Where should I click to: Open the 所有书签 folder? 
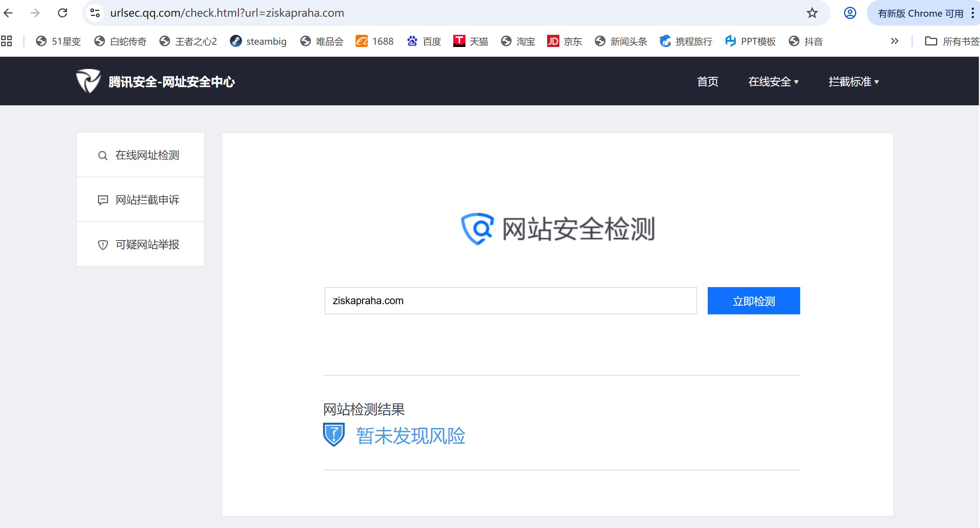pos(952,41)
